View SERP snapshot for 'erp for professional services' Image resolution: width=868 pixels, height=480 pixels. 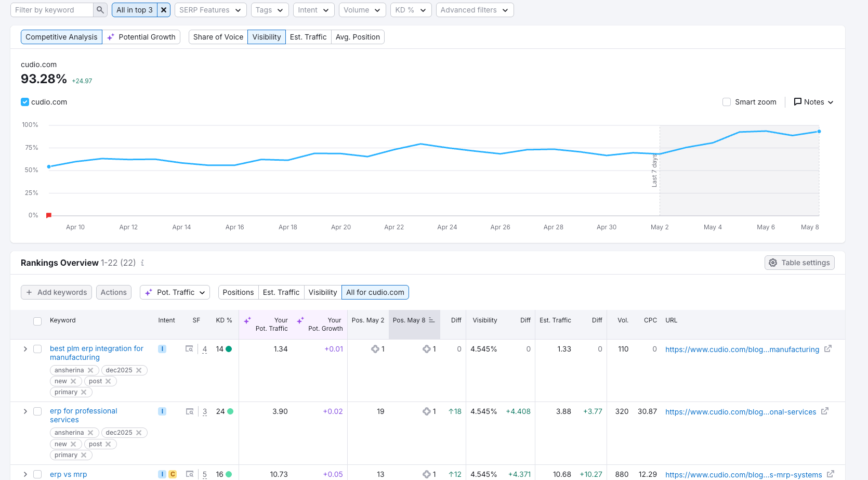190,411
